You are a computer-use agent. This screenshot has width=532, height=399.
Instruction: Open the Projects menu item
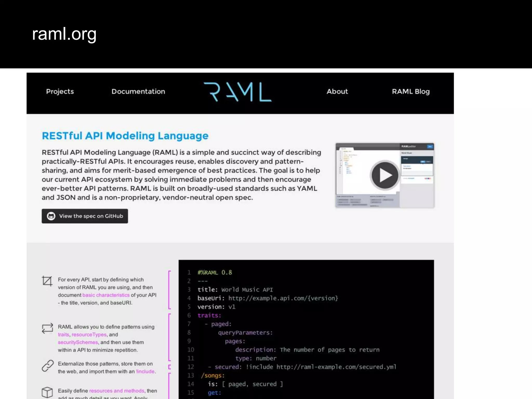pos(60,92)
